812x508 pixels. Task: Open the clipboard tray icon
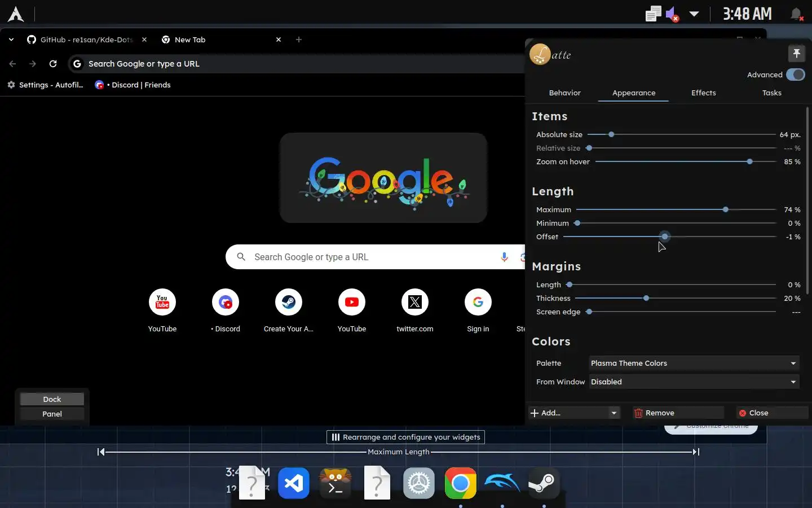point(653,14)
